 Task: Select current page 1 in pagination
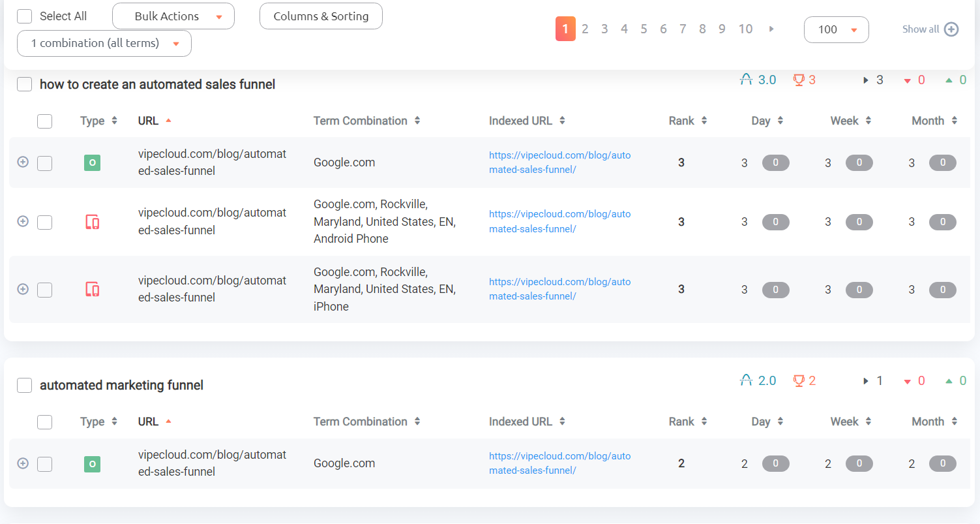pos(565,29)
